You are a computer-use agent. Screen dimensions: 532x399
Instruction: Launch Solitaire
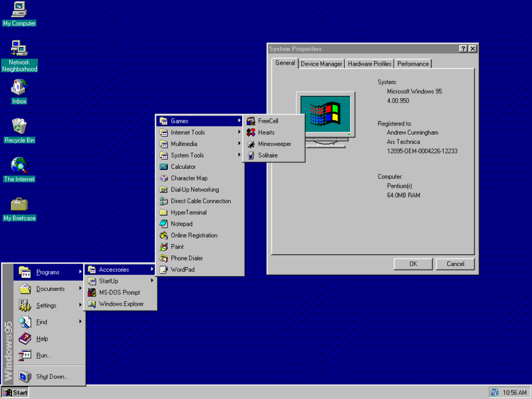point(268,155)
